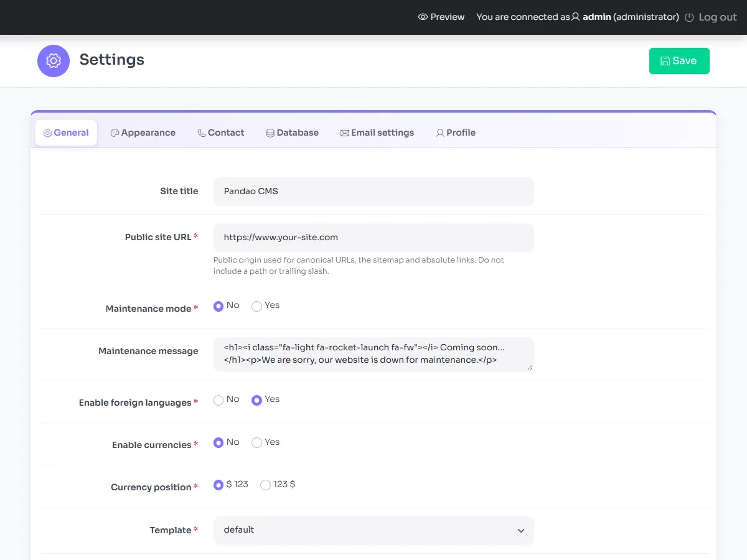Click into Maintenance message textarea
This screenshot has height=560, width=747.
tap(374, 355)
